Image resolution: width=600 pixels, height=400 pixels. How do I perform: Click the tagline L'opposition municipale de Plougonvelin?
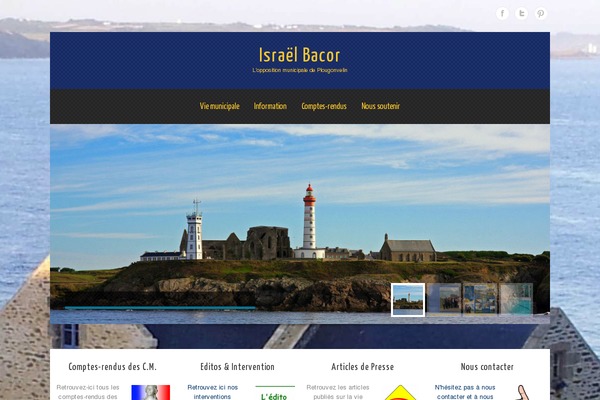300,70
